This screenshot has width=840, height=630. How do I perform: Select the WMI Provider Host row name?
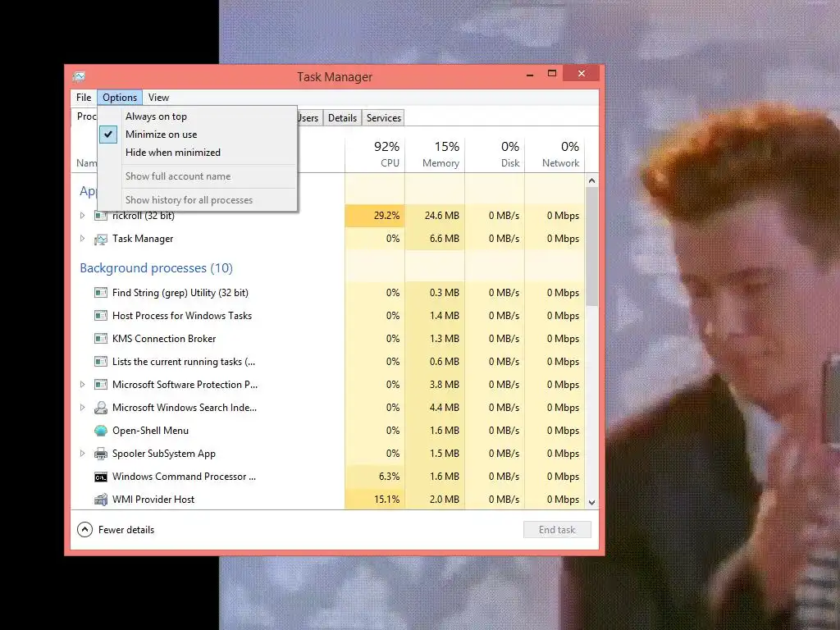153,500
